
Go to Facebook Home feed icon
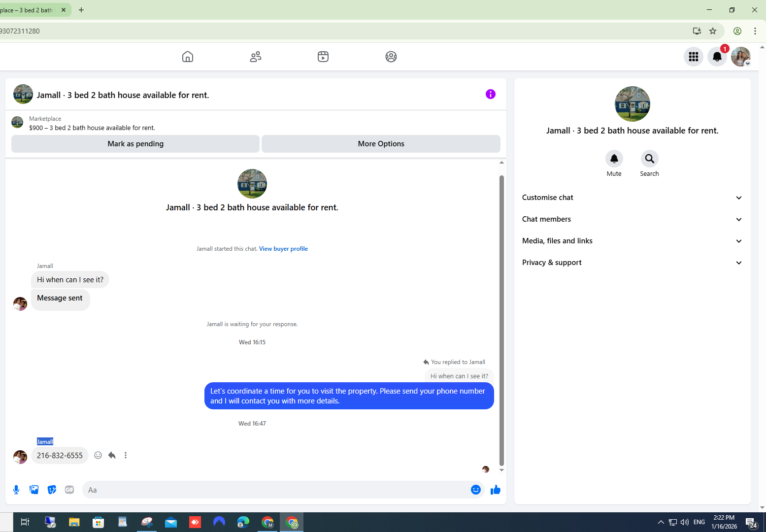[188, 57]
